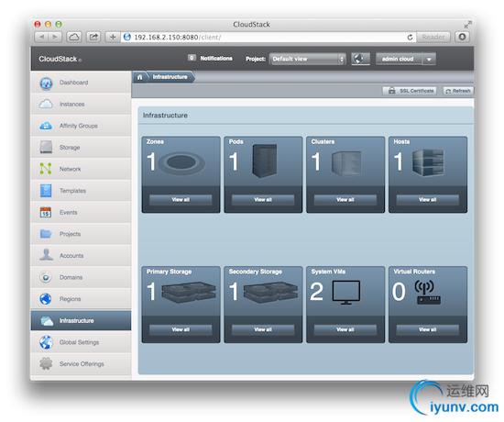This screenshot has height=422, width=504.
Task: Click the browser forward button
Action: tap(55, 37)
